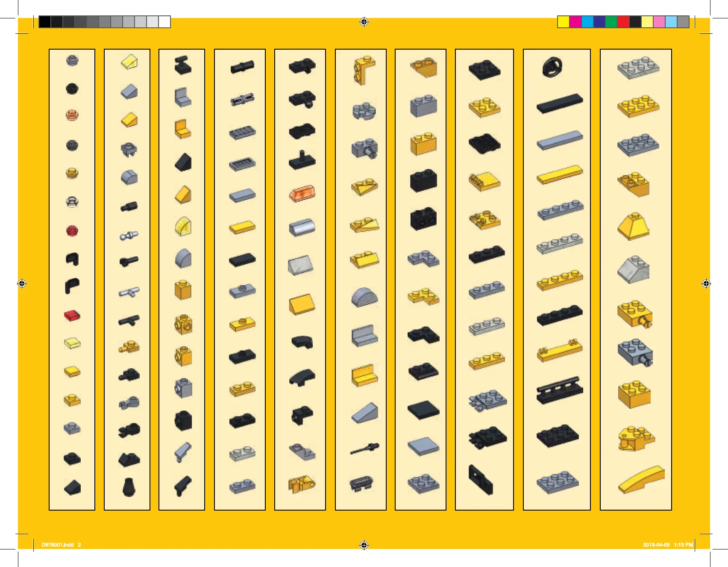Click the "D978001.indd 2" file label
Image resolution: width=728 pixels, height=567 pixels.
[62, 545]
